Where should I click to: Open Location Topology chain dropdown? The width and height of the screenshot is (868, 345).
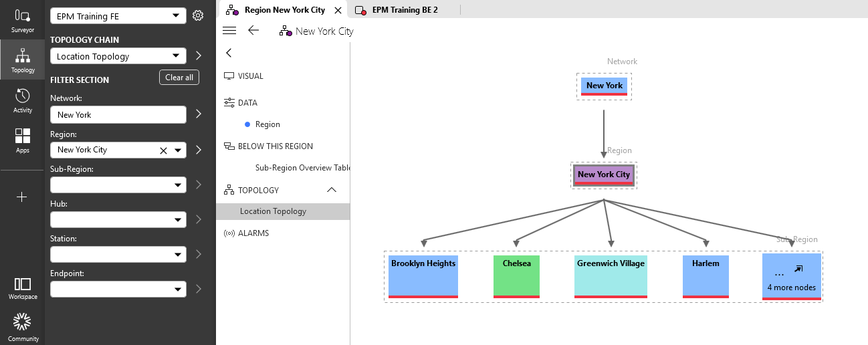pyautogui.click(x=118, y=57)
